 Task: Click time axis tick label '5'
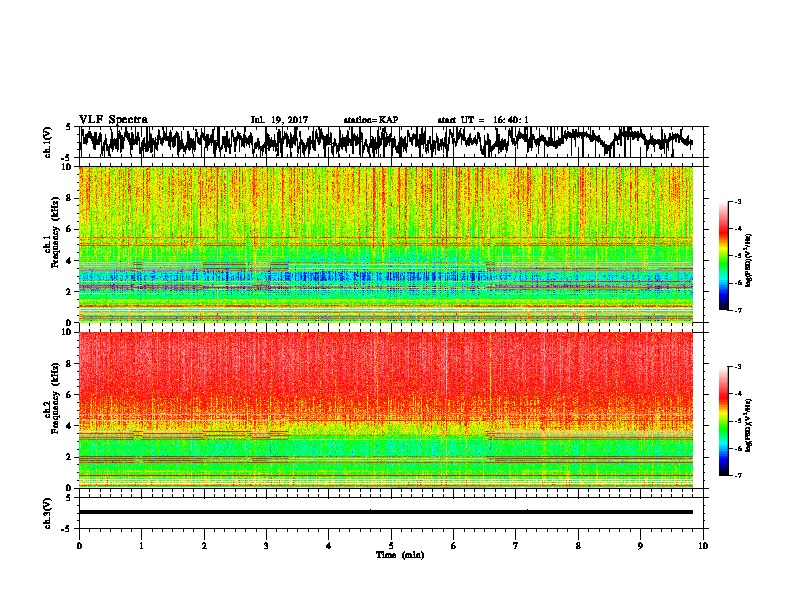[391, 546]
